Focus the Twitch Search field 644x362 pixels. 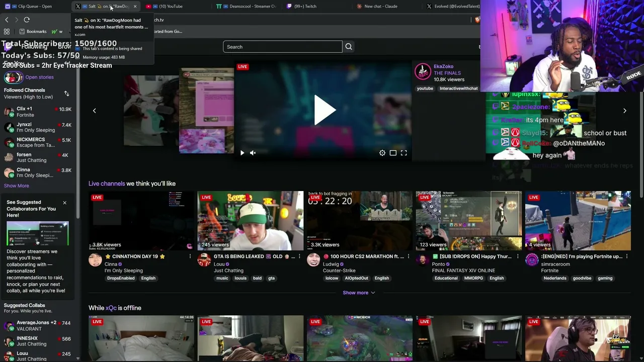click(283, 47)
